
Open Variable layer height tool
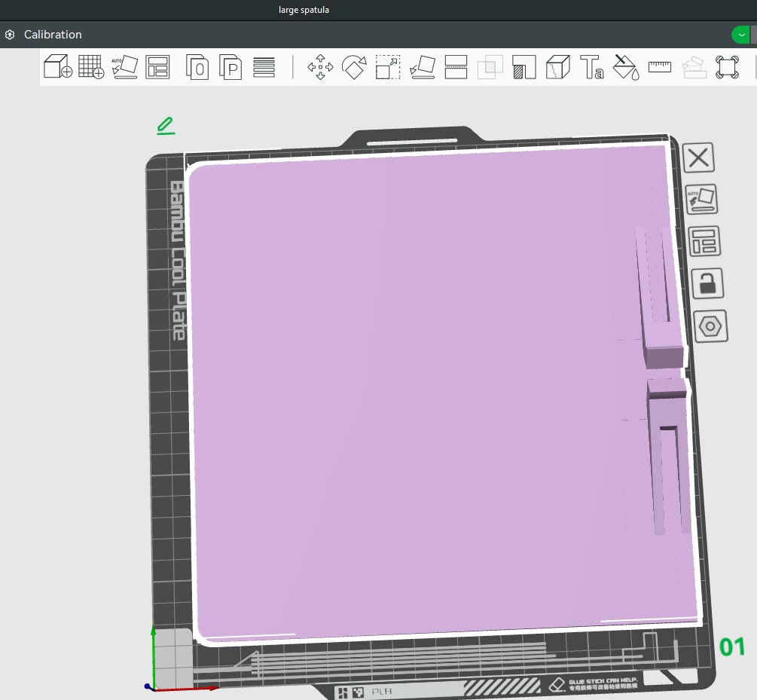coord(264,67)
